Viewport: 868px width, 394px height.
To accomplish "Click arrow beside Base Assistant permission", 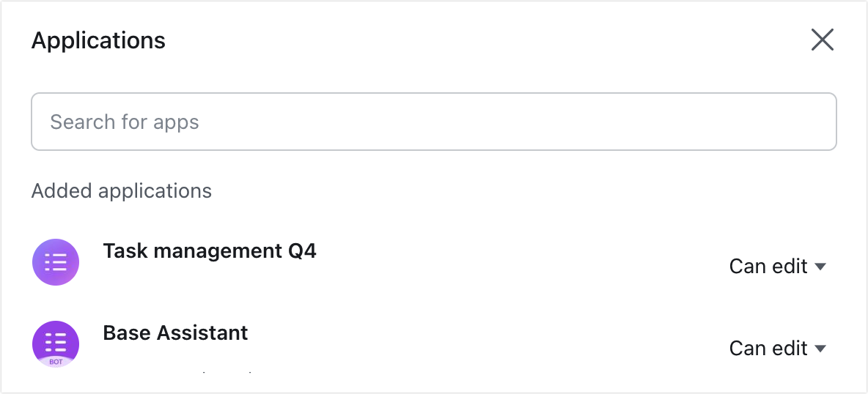I will coord(821,349).
